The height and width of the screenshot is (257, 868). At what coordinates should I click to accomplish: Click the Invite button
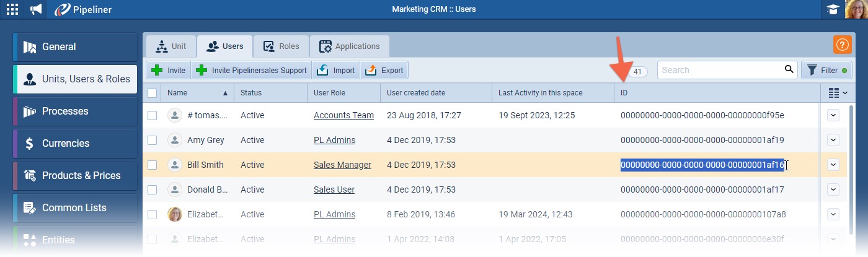pos(169,70)
